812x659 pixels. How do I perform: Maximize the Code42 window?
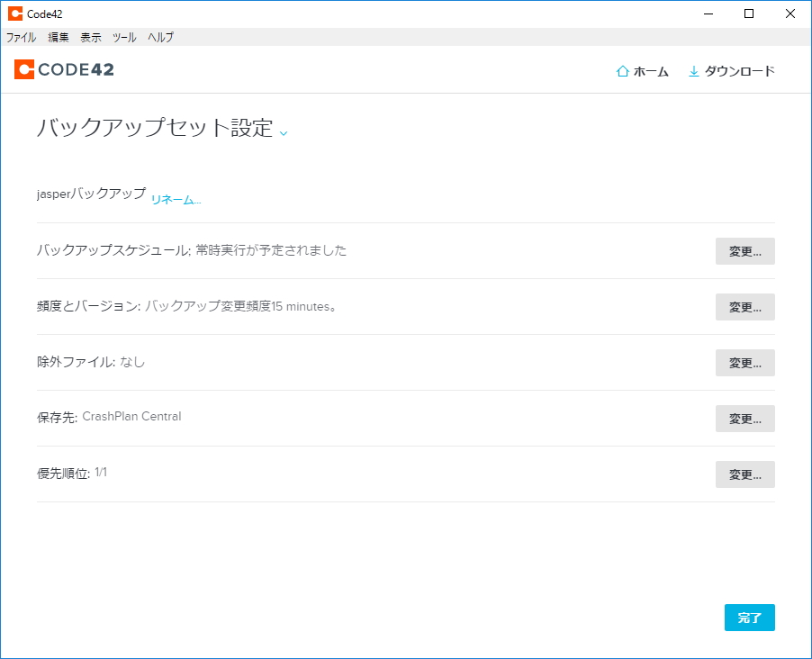tap(748, 14)
